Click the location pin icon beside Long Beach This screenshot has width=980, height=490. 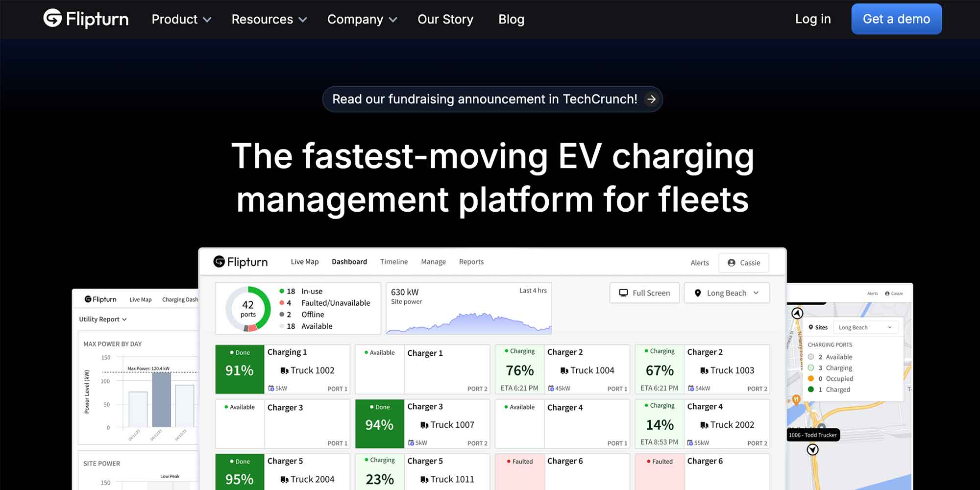pos(698,293)
